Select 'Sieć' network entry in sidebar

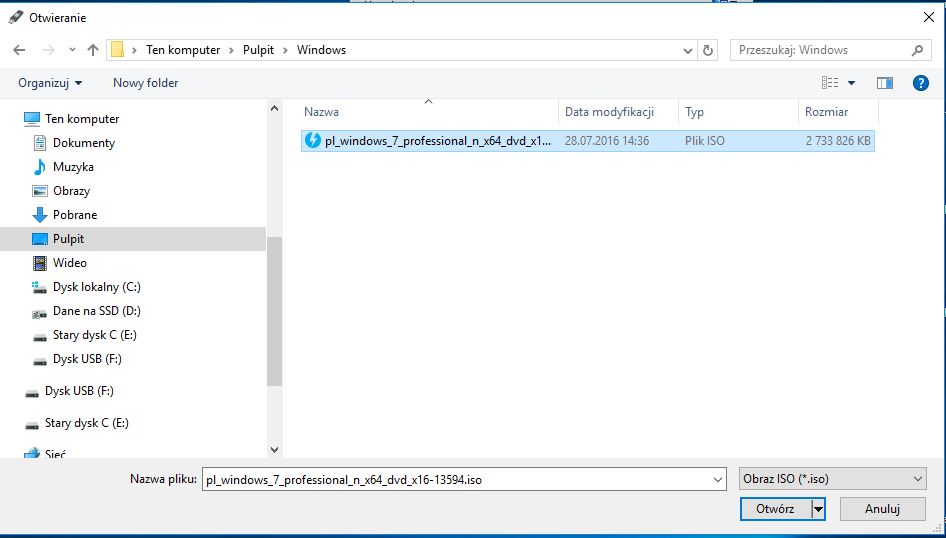[55, 454]
